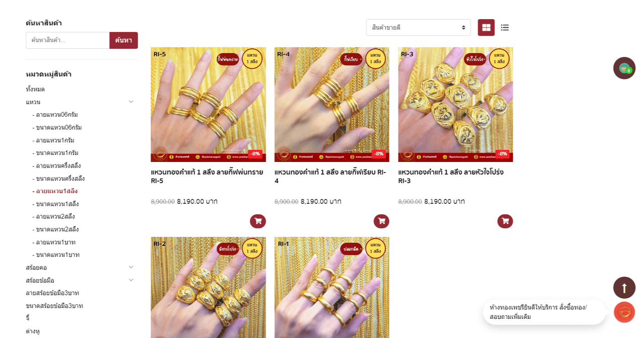
Task: Open RI-1 ring product thumbnail
Action: [332, 287]
